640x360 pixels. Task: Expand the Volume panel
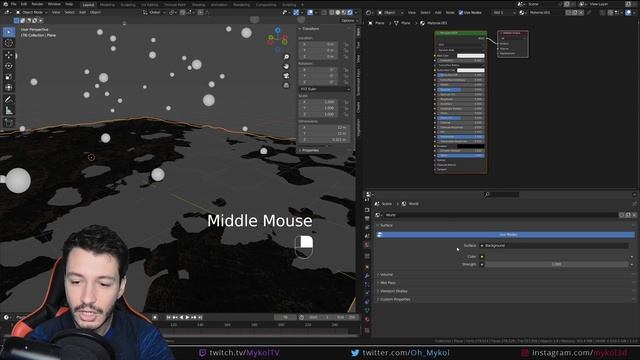386,275
